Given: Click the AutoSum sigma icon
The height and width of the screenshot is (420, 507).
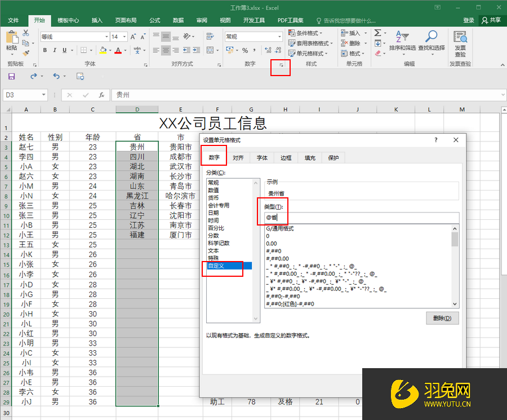Looking at the screenshot, I should pyautogui.click(x=377, y=33).
